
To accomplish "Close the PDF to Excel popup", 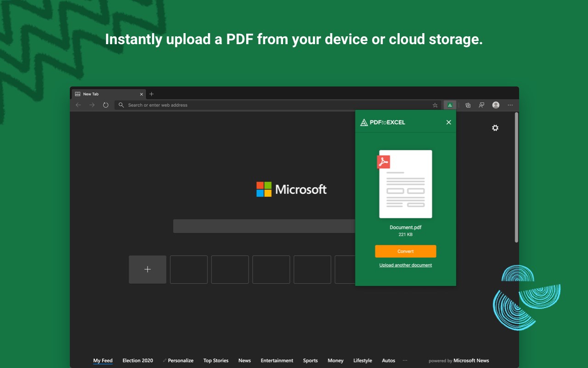I will 448,122.
